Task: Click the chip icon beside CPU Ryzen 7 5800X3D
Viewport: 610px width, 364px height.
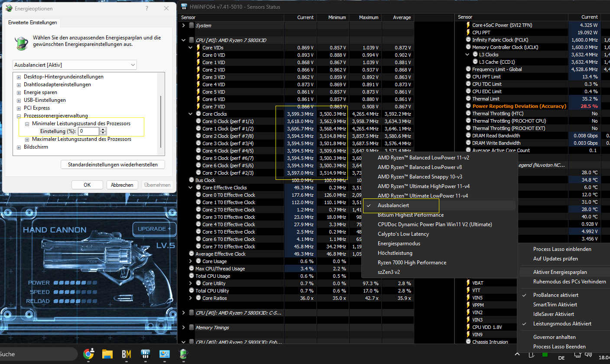Action: click(191, 40)
